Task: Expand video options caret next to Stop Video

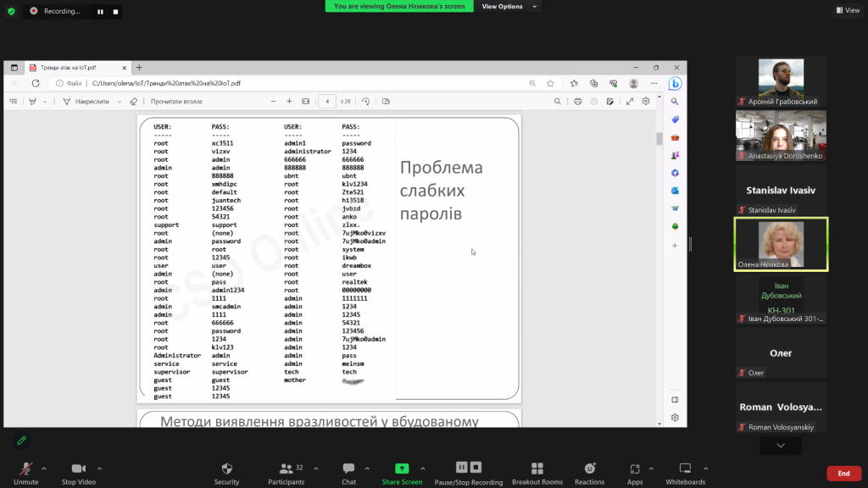Action: 100,469
